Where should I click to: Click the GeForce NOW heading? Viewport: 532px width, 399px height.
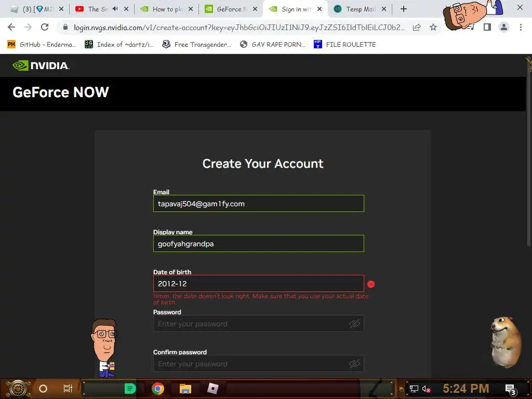pos(61,92)
